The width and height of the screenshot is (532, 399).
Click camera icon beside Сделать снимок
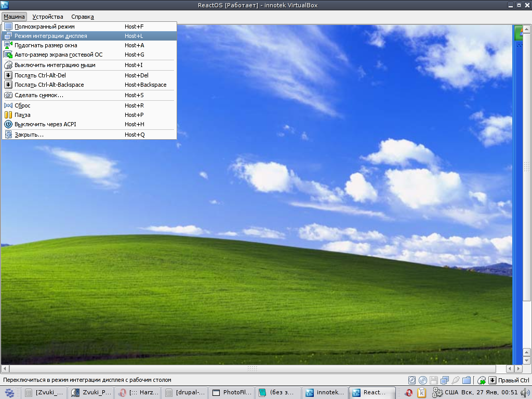(8, 96)
